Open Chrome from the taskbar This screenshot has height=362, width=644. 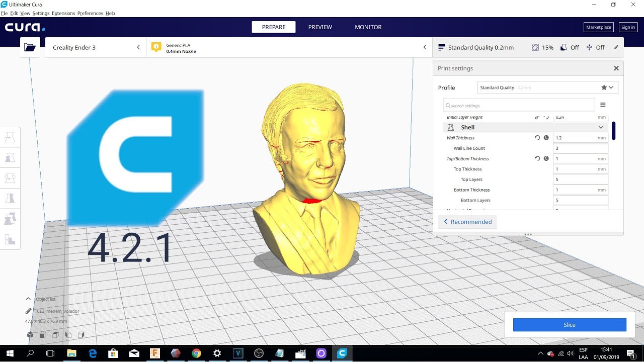coord(196,353)
